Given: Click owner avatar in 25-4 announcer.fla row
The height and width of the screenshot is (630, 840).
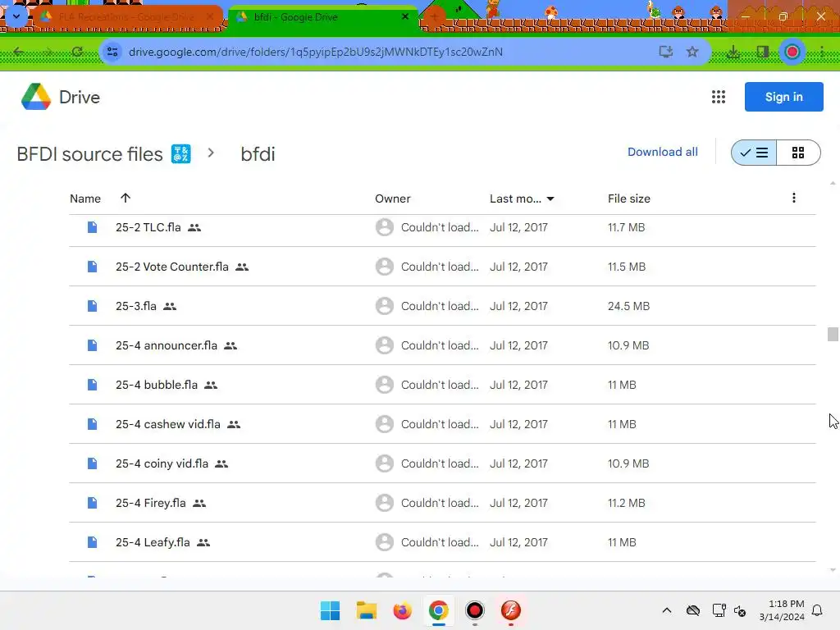Looking at the screenshot, I should (384, 345).
